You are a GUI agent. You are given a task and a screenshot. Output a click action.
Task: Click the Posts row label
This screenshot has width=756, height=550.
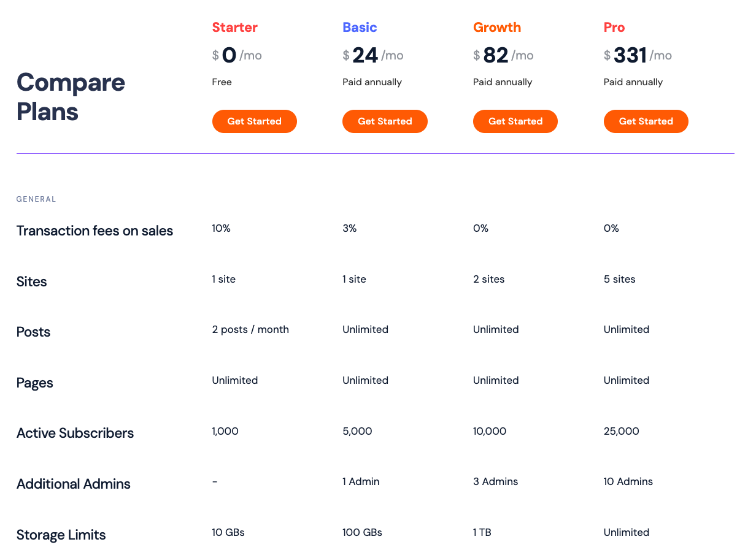click(33, 332)
